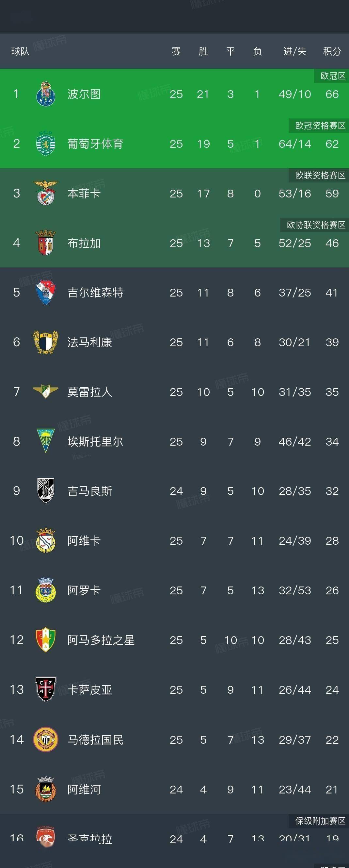The width and height of the screenshot is (349, 868).
Task: Select the Braga club badge
Action: click(45, 243)
